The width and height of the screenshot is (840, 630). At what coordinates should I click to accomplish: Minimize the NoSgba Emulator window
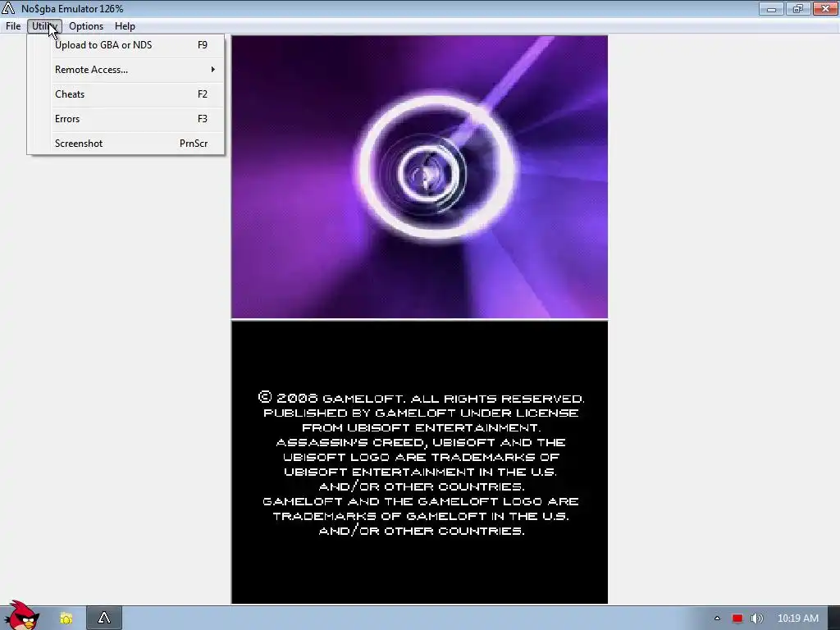(771, 8)
